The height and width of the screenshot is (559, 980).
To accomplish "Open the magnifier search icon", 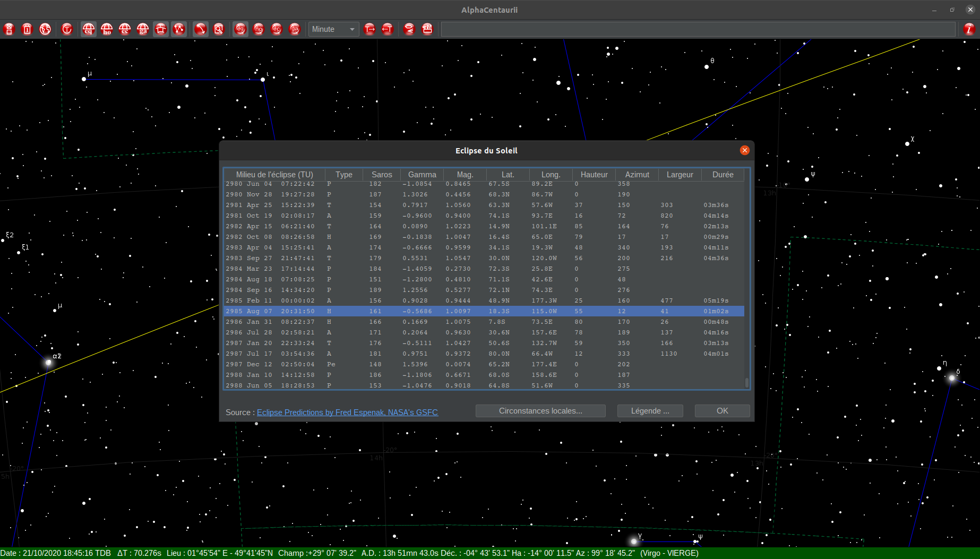I will tap(219, 29).
